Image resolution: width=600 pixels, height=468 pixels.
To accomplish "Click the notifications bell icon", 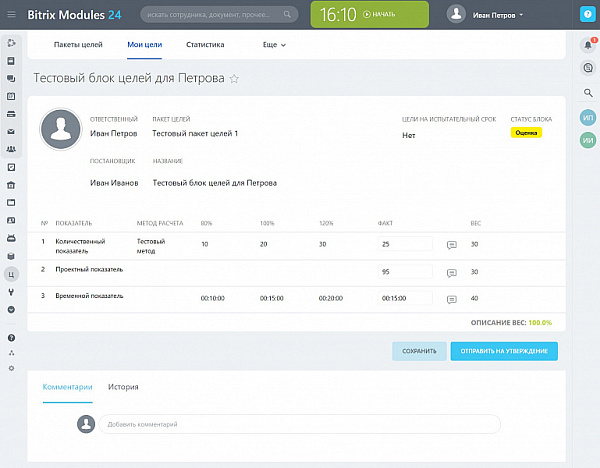I will [588, 45].
